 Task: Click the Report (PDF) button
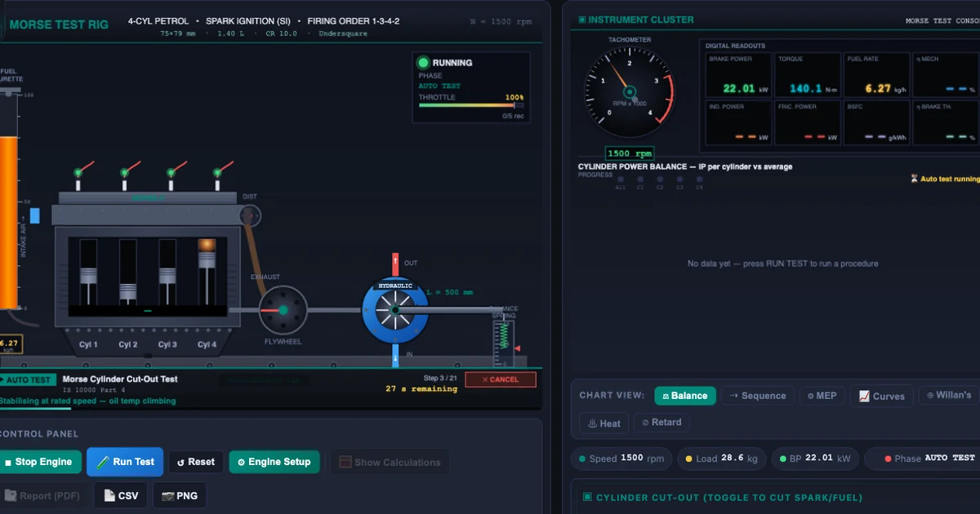[x=42, y=495]
